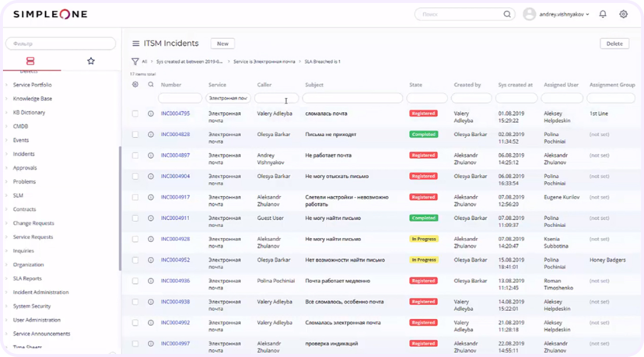Check the box for INC0004828
Screen dimensions: 644x357
[135, 135]
